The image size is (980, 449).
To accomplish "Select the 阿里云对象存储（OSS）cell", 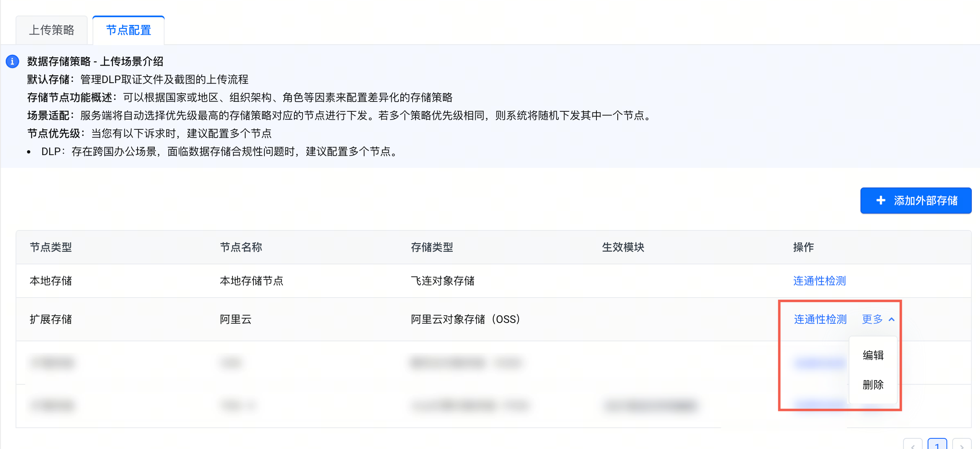I will coord(465,319).
